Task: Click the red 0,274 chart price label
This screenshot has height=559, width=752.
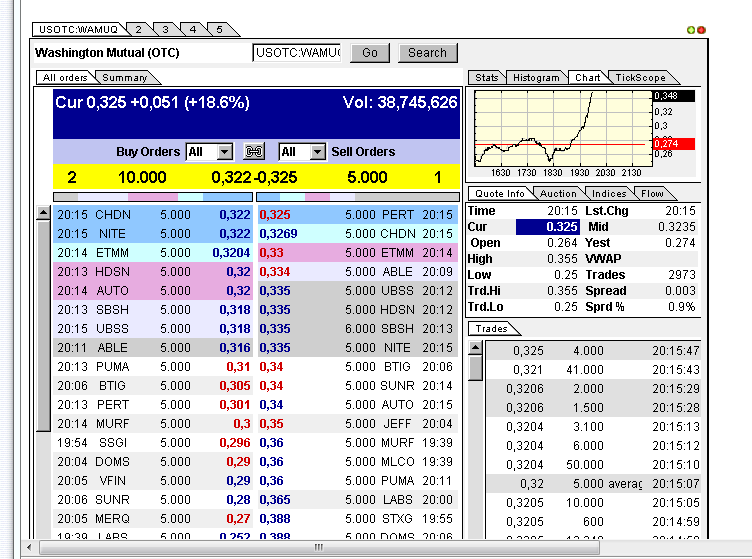Action: coord(674,143)
